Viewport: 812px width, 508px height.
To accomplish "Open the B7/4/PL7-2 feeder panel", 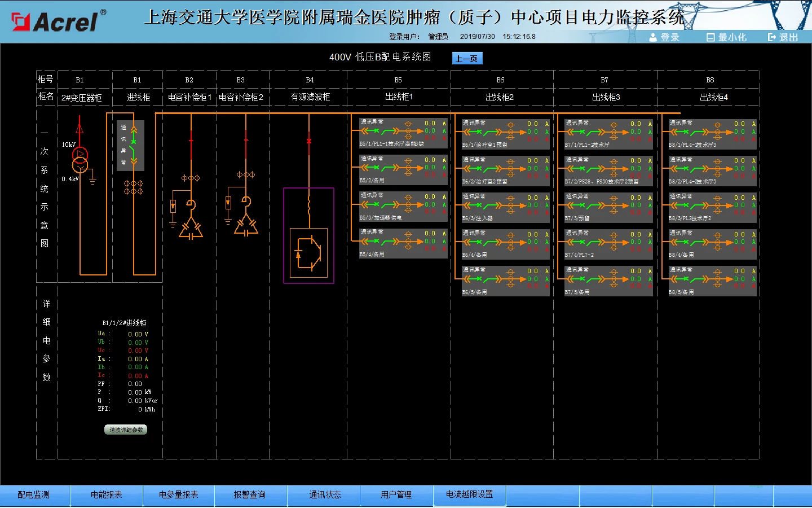I will coord(608,244).
